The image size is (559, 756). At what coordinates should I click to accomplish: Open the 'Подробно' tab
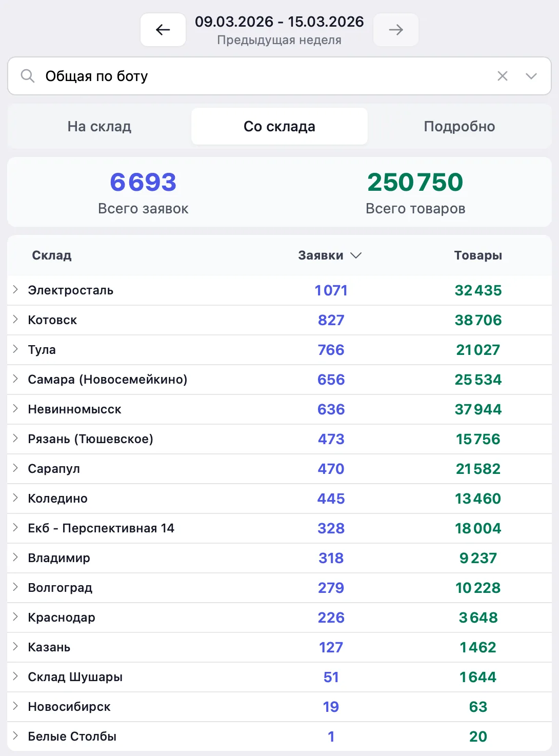[x=459, y=127]
